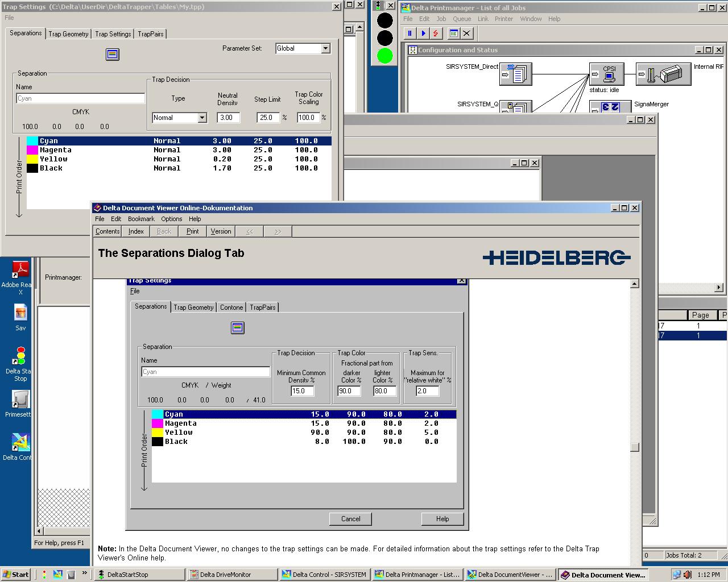Click the network tray icon

click(x=677, y=575)
